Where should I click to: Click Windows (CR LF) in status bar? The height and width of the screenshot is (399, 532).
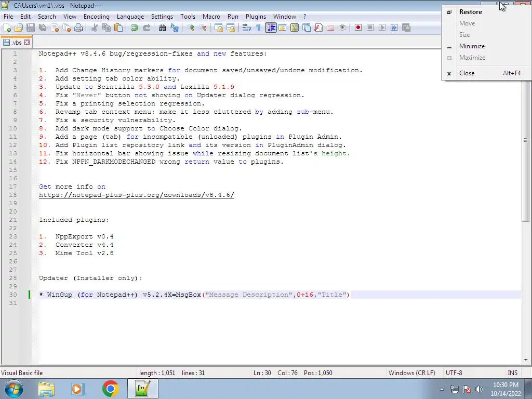pyautogui.click(x=411, y=373)
